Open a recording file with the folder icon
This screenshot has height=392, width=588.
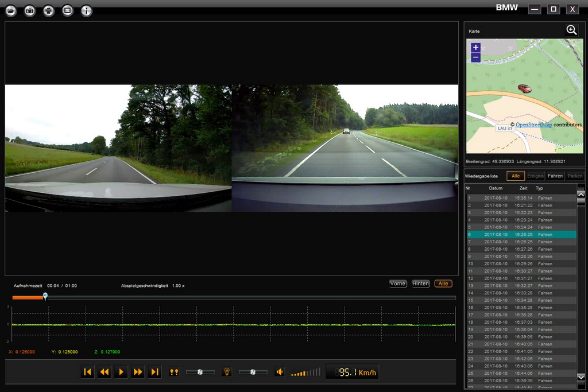coord(11,10)
